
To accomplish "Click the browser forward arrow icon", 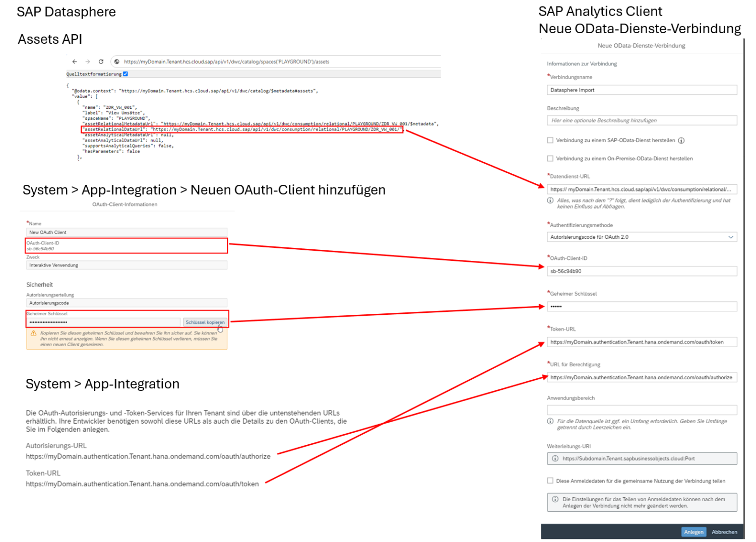I will pos(88,61).
